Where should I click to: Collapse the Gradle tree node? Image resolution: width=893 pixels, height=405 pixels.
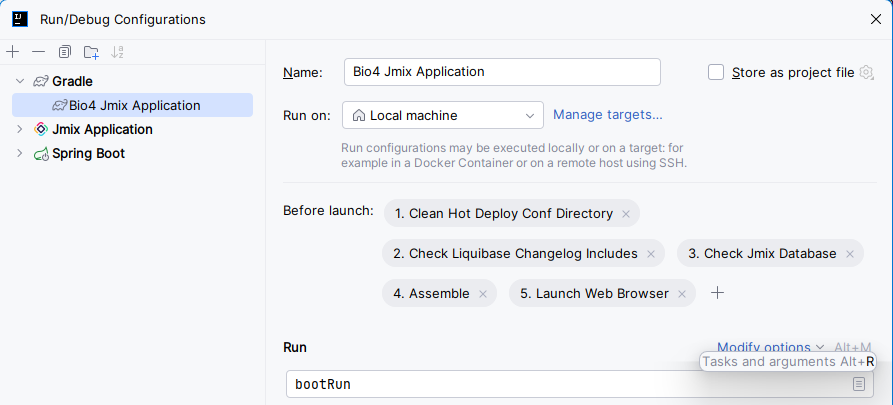pyautogui.click(x=19, y=81)
